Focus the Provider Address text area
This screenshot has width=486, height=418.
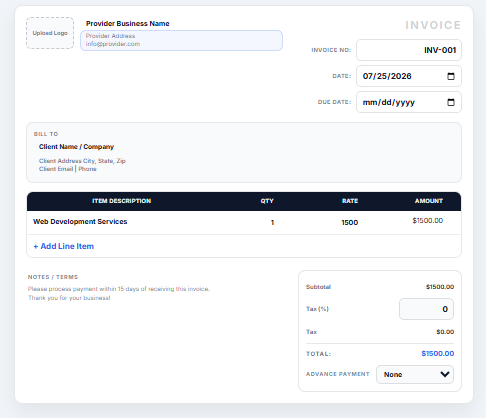[181, 40]
